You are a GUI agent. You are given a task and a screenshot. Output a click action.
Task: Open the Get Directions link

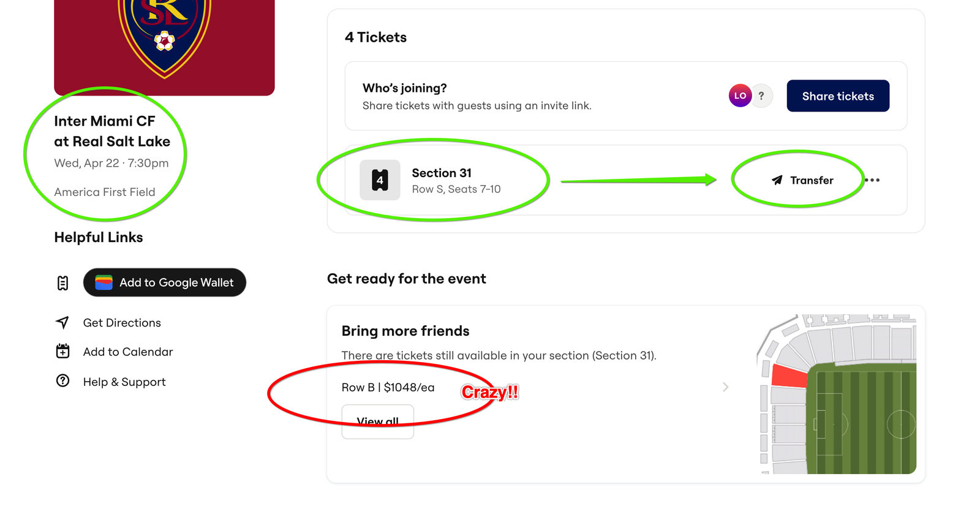tap(122, 323)
